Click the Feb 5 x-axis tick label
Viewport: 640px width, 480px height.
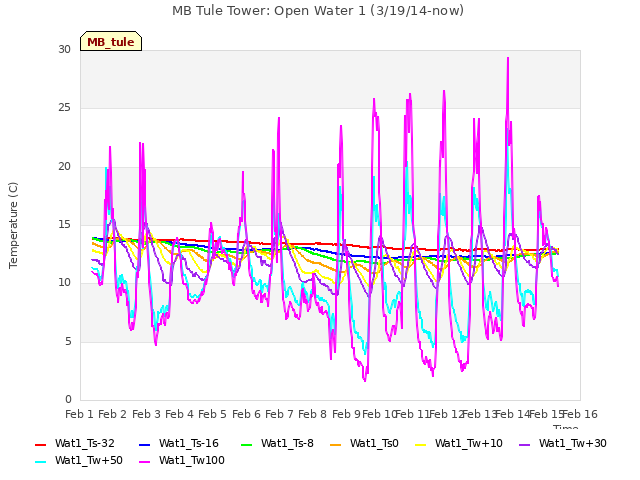click(212, 414)
